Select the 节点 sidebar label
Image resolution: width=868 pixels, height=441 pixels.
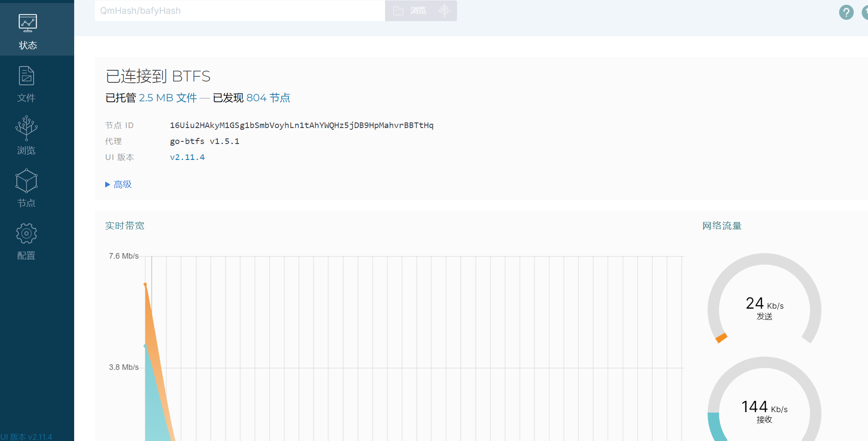[x=26, y=203]
